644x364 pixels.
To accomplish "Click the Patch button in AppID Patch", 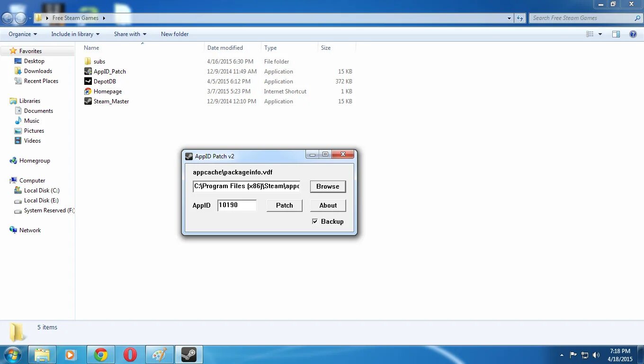I will coord(284,205).
